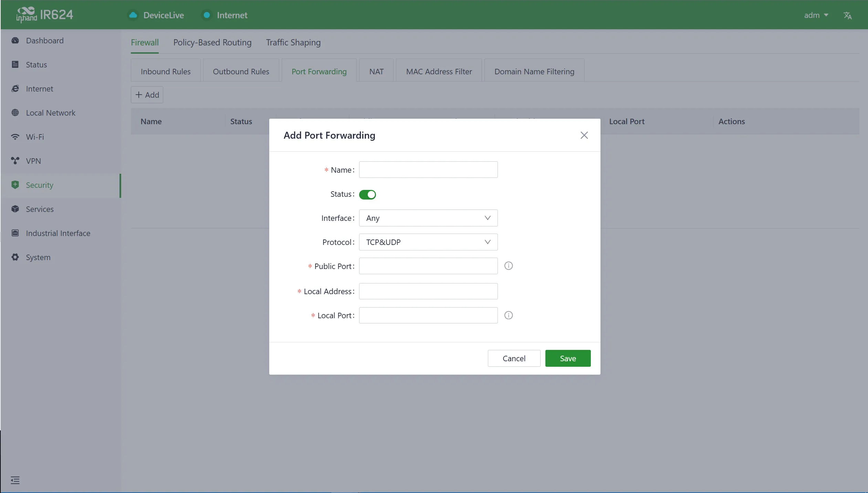The image size is (868, 493).
Task: Focus the Name input field
Action: (x=428, y=170)
